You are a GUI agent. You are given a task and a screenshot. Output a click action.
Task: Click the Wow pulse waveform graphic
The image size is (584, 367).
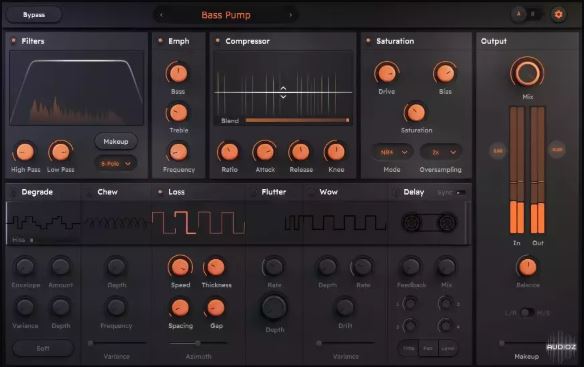334,223
